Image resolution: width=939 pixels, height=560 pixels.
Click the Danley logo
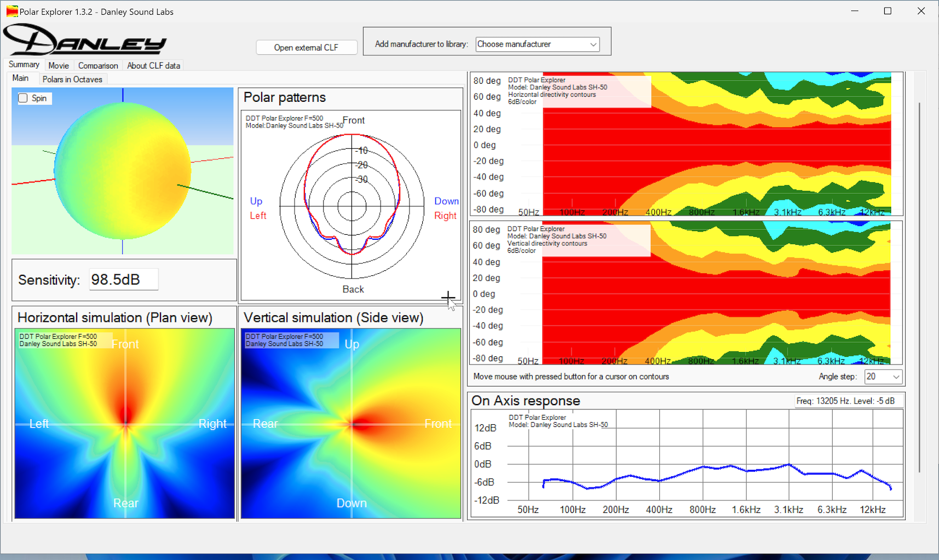click(x=85, y=39)
